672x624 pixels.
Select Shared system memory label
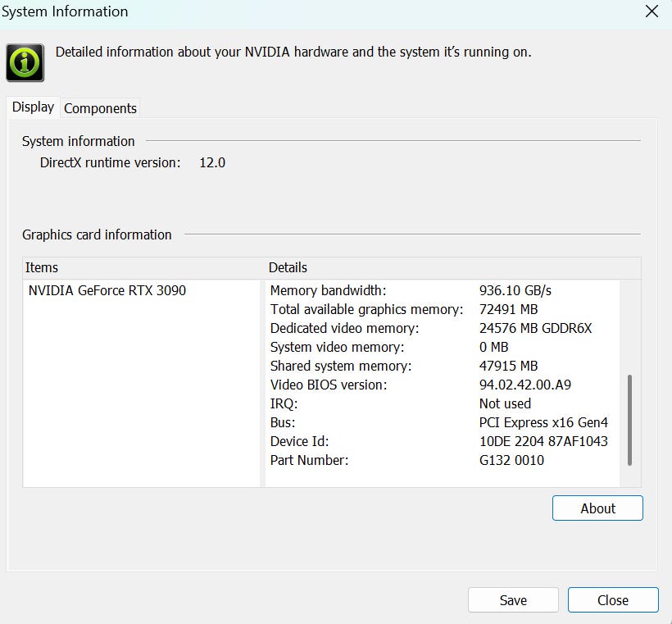341,366
